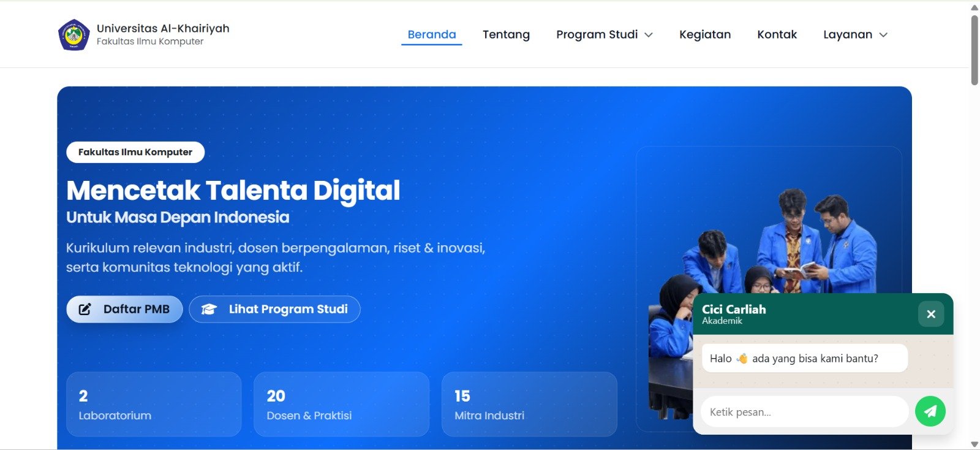Navigate to Kegiatan

(705, 34)
